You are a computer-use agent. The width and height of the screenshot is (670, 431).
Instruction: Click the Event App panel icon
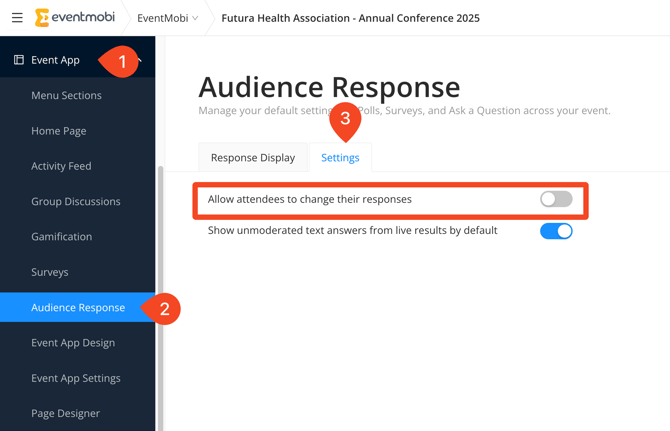coord(19,60)
